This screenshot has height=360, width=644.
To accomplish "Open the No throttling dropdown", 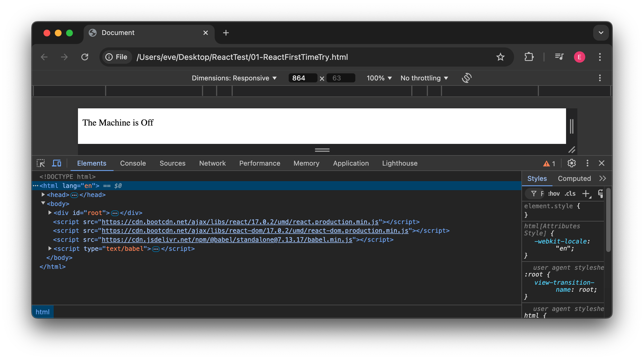I will pos(424,78).
